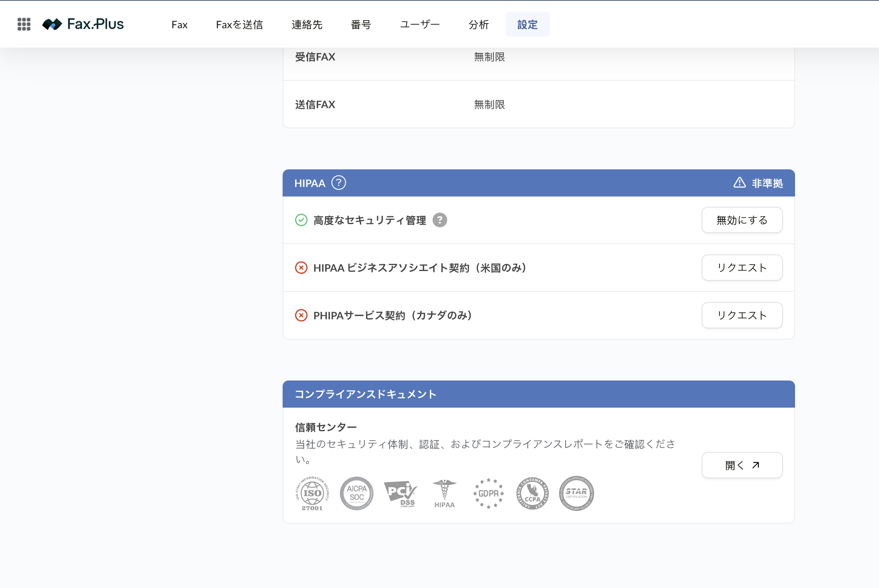Request PHIPAサービス契約
The width and height of the screenshot is (879, 588).
pyautogui.click(x=742, y=315)
